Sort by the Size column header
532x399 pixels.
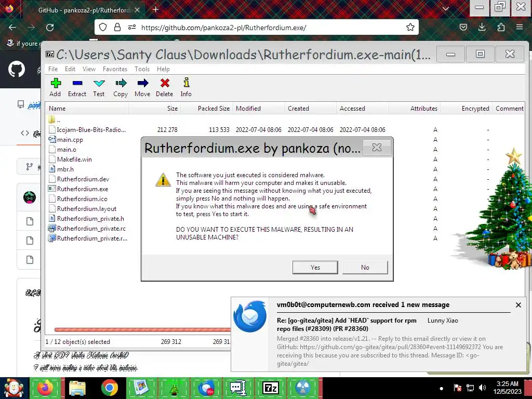tap(155, 109)
